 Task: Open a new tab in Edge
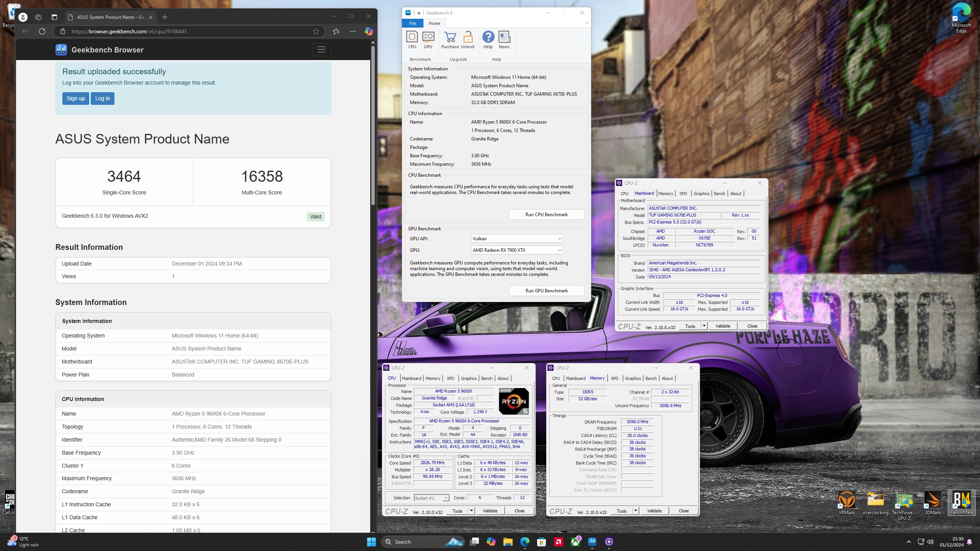pos(165,17)
